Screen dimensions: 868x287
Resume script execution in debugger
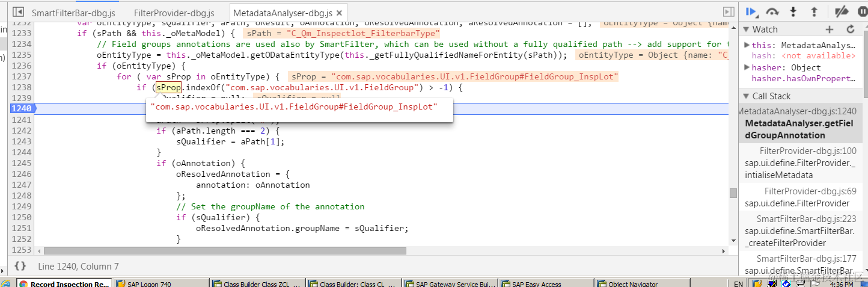click(x=751, y=11)
